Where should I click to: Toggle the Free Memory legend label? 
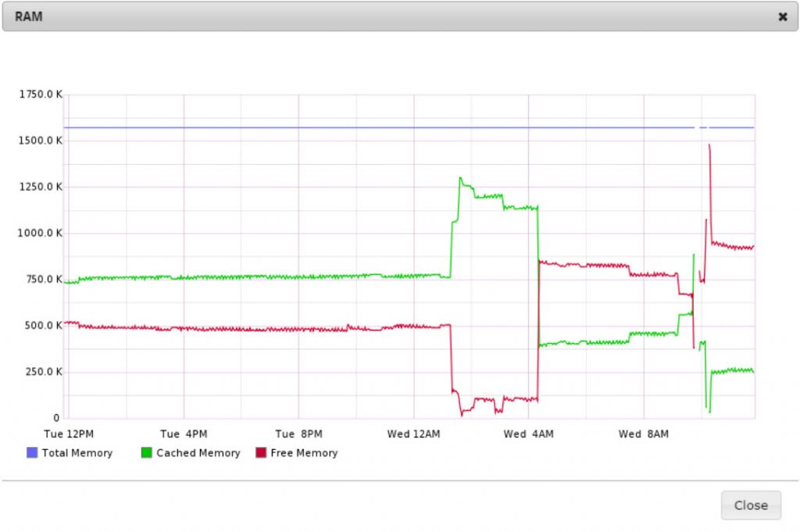tap(304, 453)
